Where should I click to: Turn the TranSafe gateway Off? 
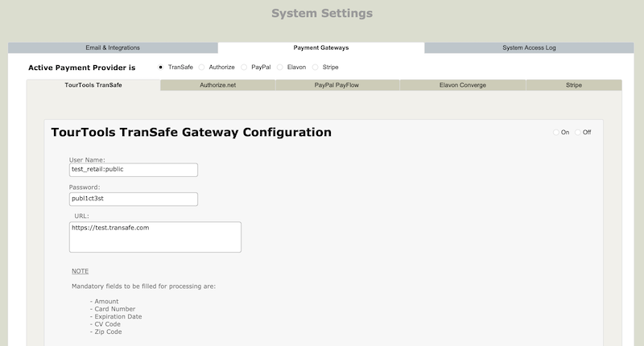click(577, 132)
